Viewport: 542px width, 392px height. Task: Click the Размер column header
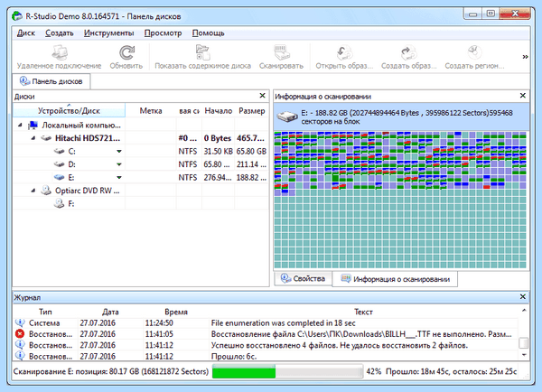(252, 110)
